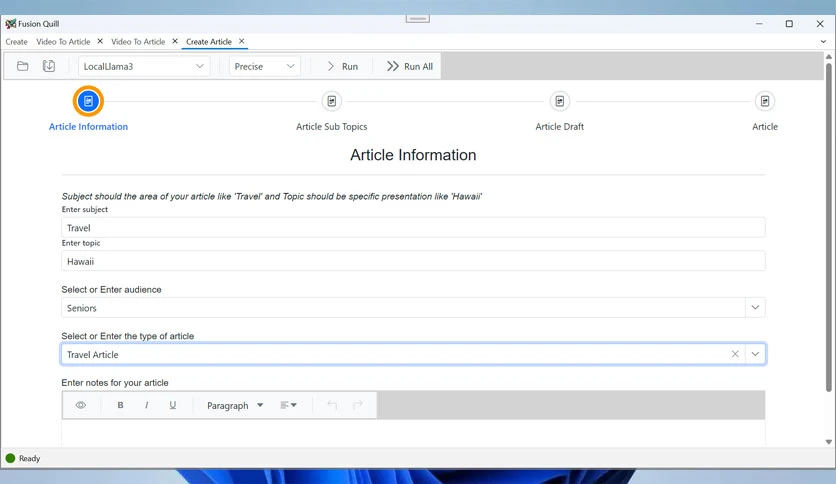
Task: Clear the Travel Article type field
Action: pyautogui.click(x=735, y=354)
